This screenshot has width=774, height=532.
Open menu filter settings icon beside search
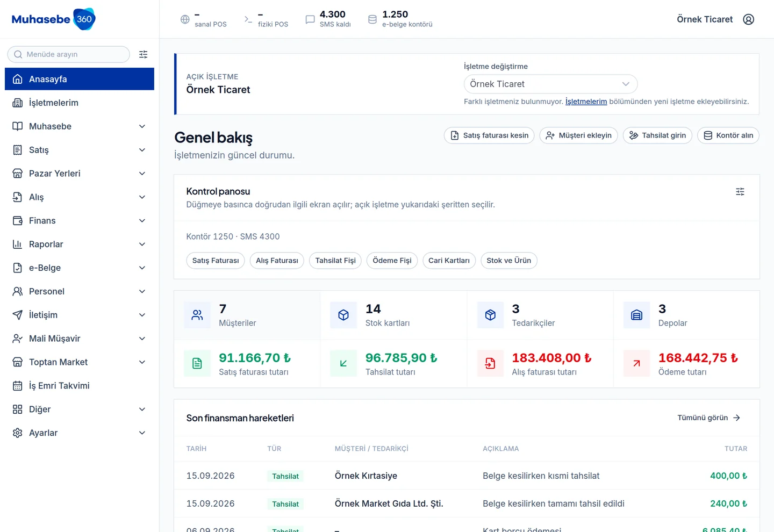[x=144, y=54]
